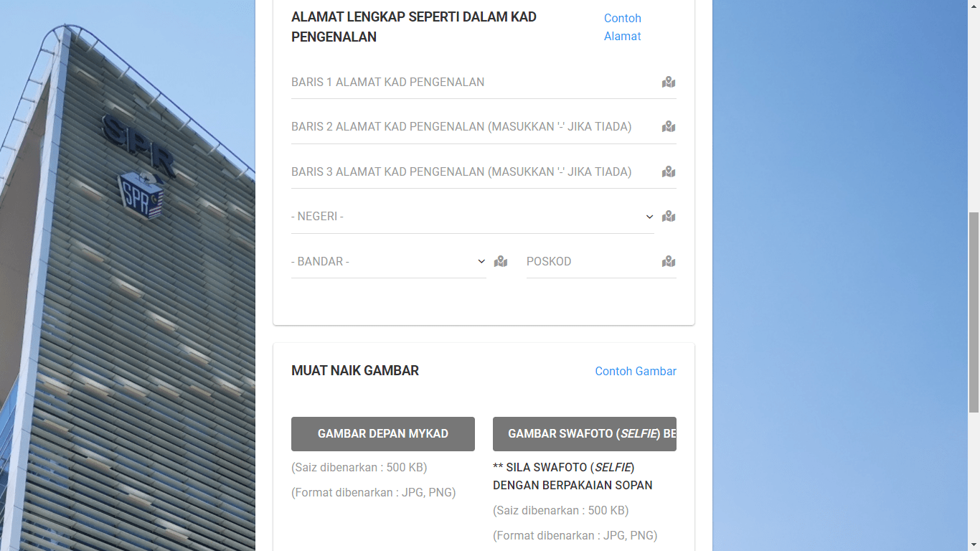980x551 pixels.
Task: Click the chevron arrow on the Bandar selector
Action: click(481, 261)
